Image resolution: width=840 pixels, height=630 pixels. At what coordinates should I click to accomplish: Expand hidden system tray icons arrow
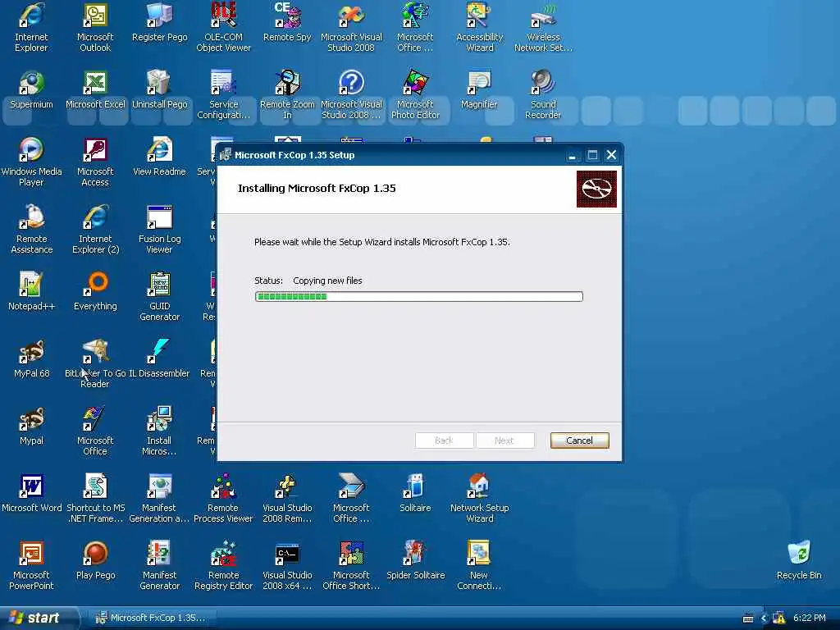[764, 619]
